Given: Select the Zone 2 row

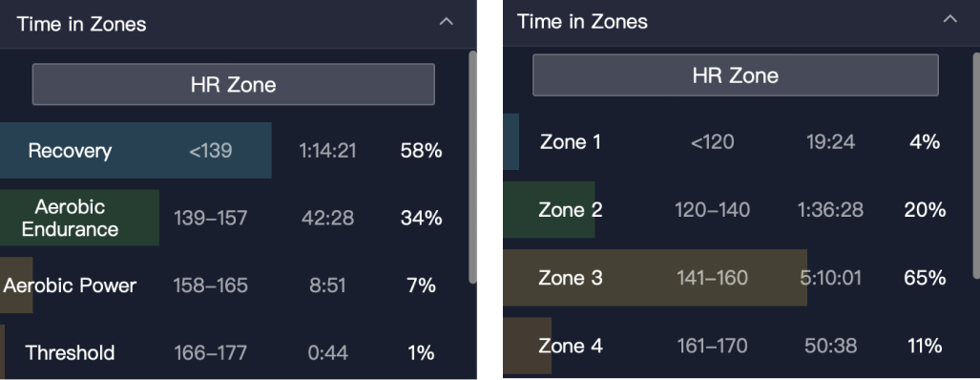Looking at the screenshot, I should (x=738, y=210).
